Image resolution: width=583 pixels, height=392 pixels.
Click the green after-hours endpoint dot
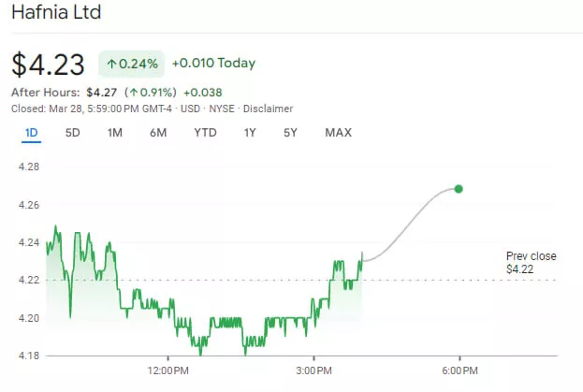coord(459,189)
